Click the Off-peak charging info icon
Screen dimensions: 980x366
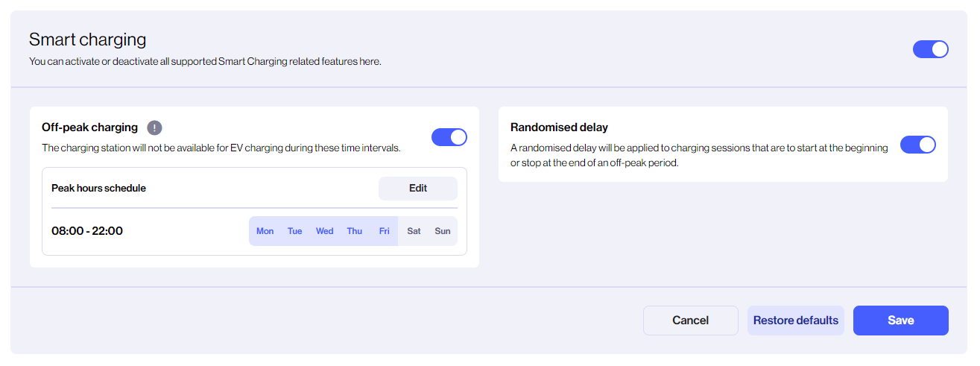154,127
